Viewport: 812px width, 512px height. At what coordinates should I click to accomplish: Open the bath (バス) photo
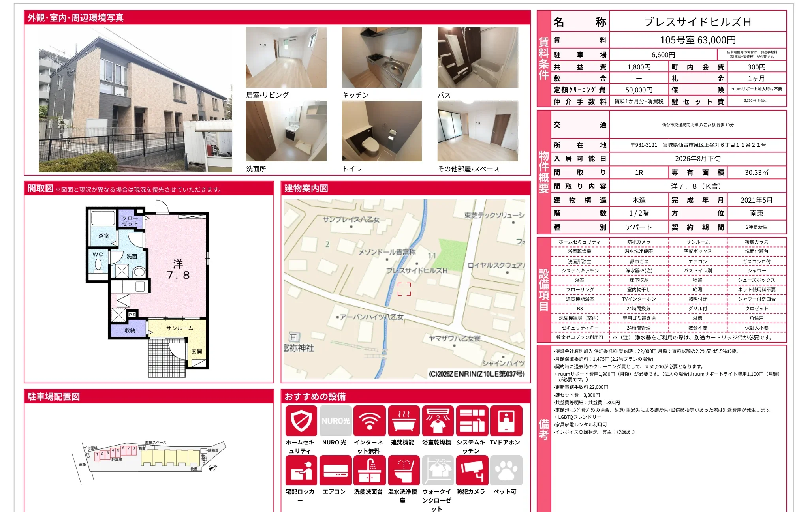point(478,57)
